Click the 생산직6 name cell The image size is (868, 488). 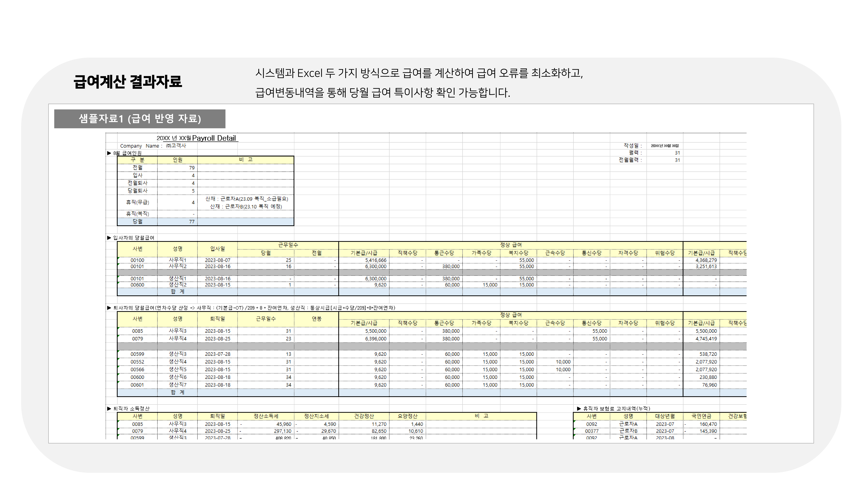point(178,377)
